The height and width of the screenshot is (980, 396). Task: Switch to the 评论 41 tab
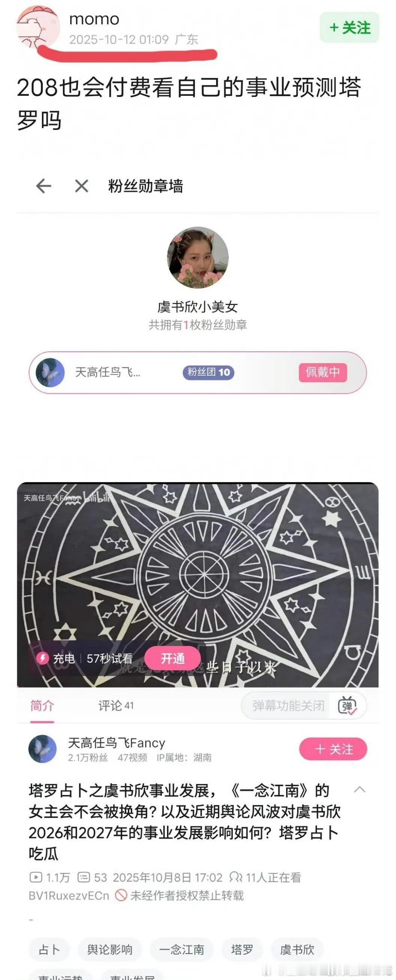116,706
